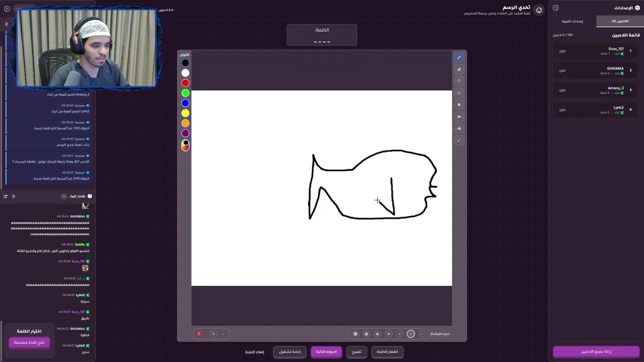Choose the outlined rectangle shape tool
This screenshot has height=362, width=644.
[x=459, y=93]
